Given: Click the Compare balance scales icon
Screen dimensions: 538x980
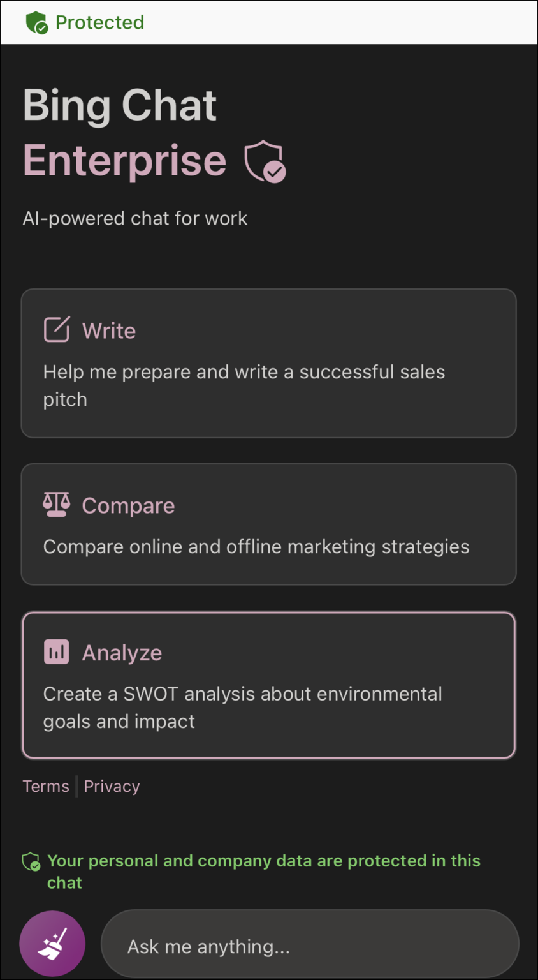Looking at the screenshot, I should coord(56,504).
